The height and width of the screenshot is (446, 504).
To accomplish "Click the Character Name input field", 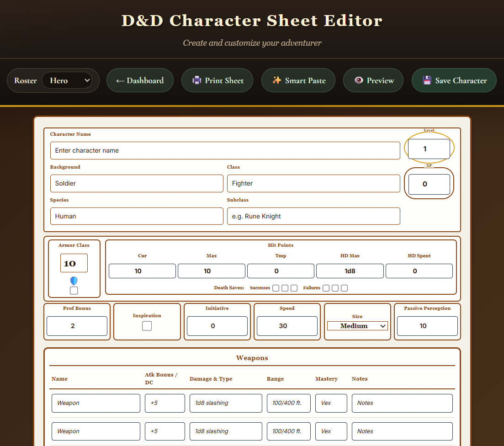I will [225, 150].
